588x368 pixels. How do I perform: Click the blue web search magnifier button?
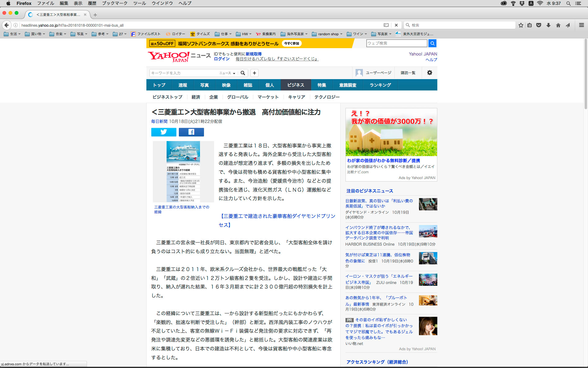click(x=432, y=43)
